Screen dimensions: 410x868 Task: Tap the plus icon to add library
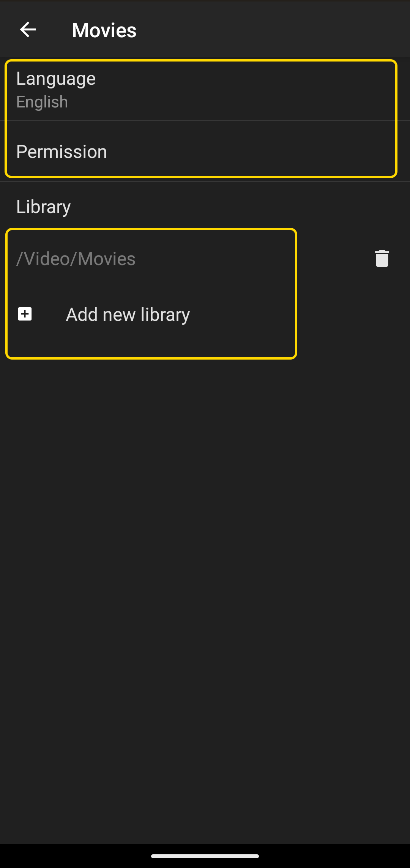coord(25,314)
